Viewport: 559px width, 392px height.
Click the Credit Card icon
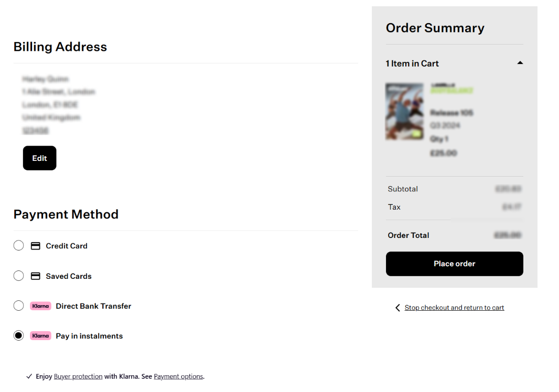click(36, 246)
